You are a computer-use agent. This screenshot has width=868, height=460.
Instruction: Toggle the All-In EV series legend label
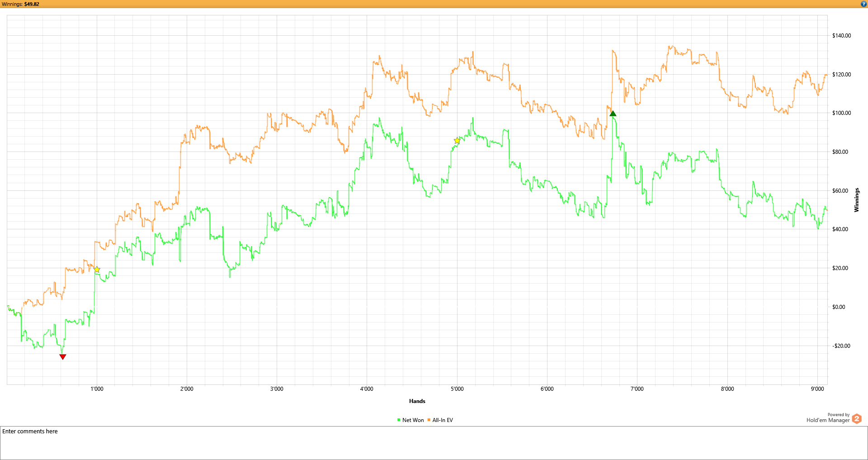click(x=442, y=420)
